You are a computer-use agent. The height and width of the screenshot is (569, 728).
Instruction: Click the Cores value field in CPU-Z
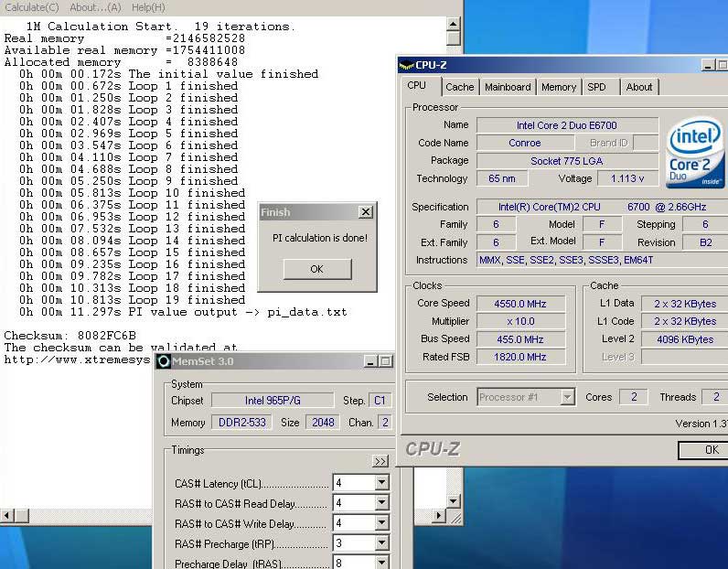(634, 397)
